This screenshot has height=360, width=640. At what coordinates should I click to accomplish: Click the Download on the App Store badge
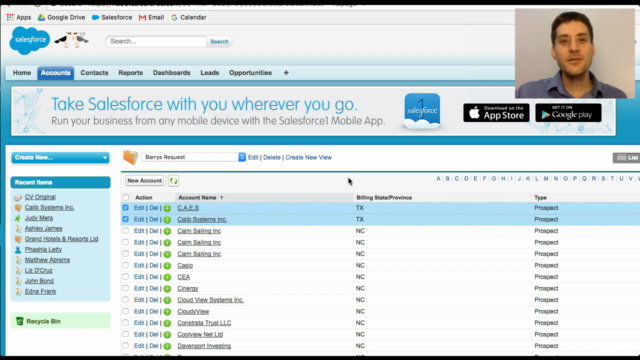[496, 113]
